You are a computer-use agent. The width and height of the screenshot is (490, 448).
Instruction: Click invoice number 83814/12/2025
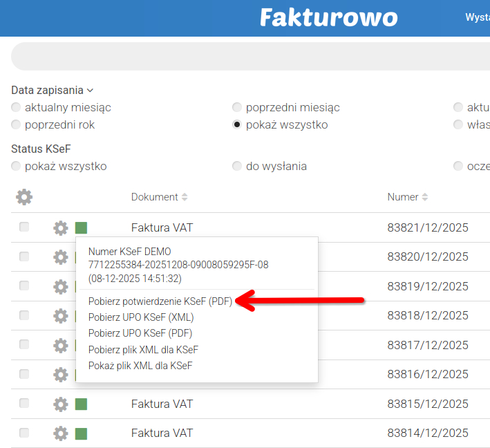pos(428,433)
